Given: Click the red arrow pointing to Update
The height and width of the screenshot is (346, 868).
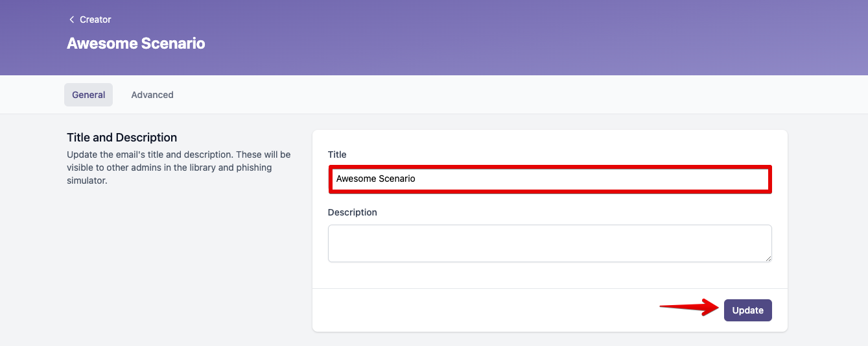Looking at the screenshot, I should [x=688, y=307].
